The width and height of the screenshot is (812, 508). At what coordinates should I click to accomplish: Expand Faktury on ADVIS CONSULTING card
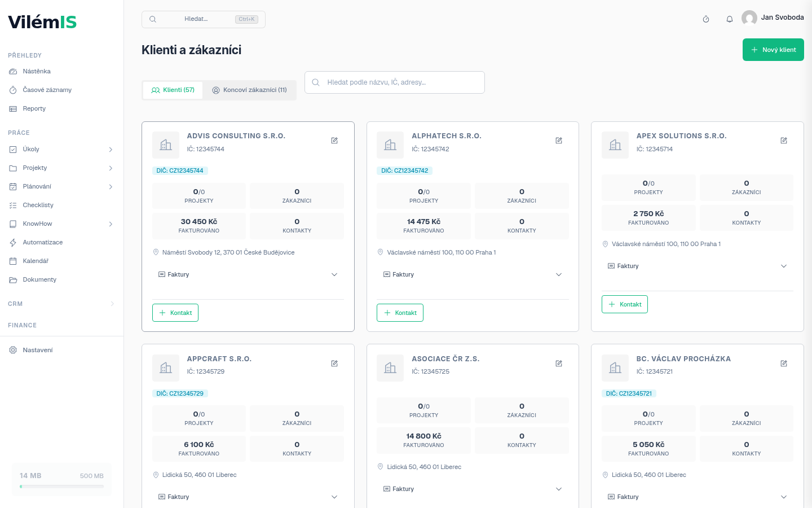click(248, 275)
